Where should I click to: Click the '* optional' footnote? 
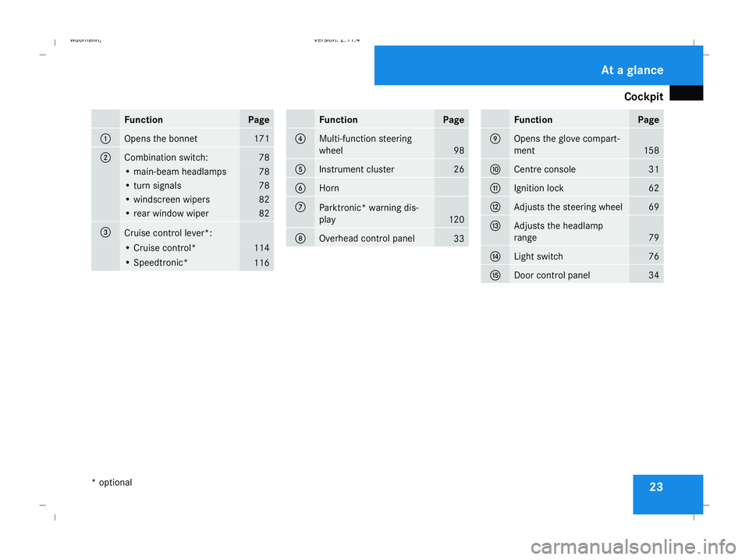[x=112, y=483]
